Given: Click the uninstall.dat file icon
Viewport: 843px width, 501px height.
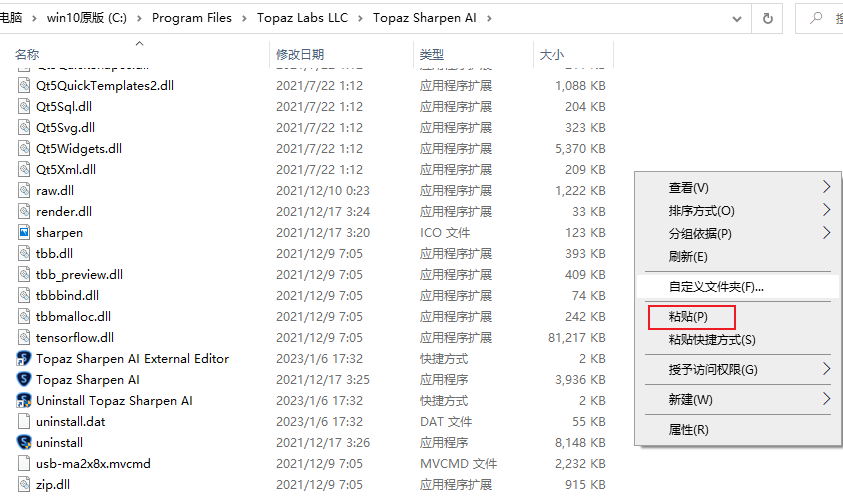Looking at the screenshot, I should coord(24,421).
